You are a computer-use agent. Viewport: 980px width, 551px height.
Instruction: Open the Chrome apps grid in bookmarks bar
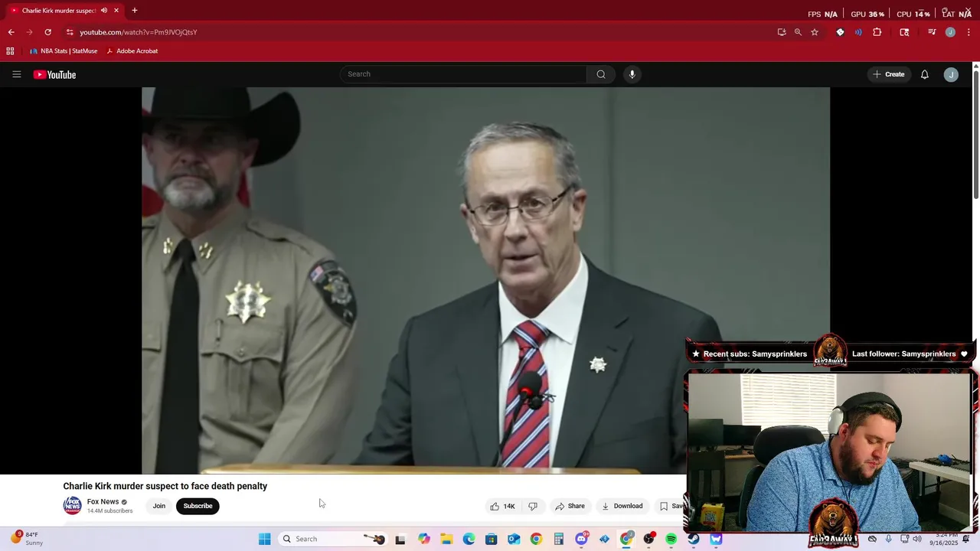tap(10, 51)
